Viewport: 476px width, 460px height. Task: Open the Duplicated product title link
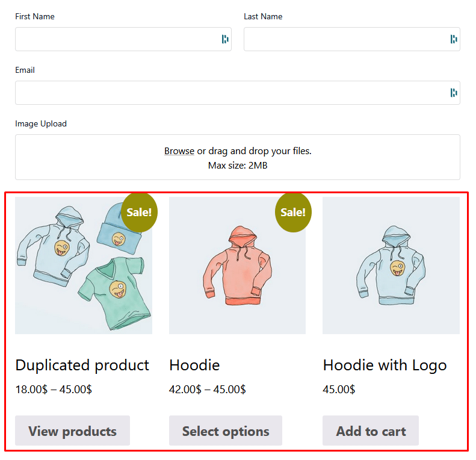(82, 365)
